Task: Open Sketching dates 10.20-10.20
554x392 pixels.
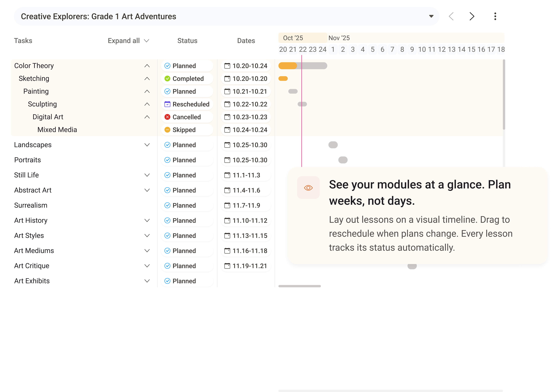Action: click(x=246, y=79)
